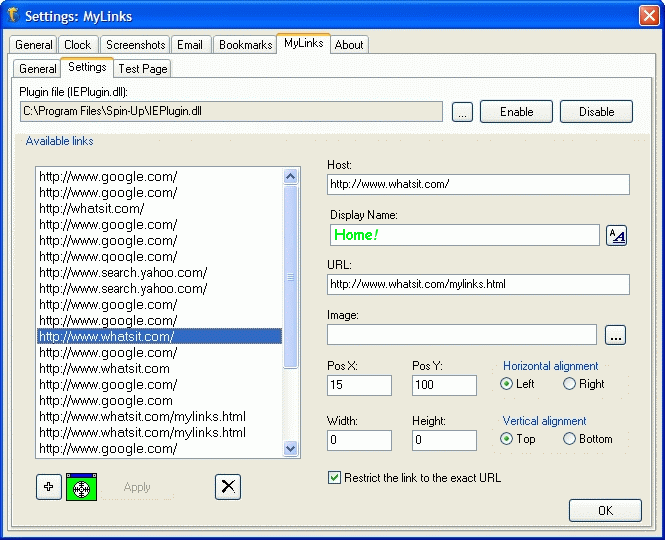The width and height of the screenshot is (665, 540).
Task: Select Right horizontal alignment
Action: click(570, 384)
